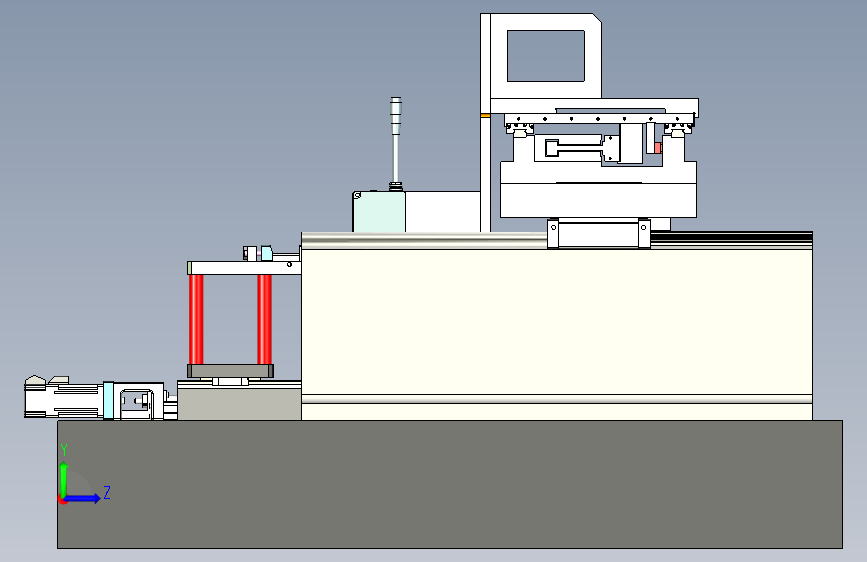Select the right red support column

[x=264, y=320]
